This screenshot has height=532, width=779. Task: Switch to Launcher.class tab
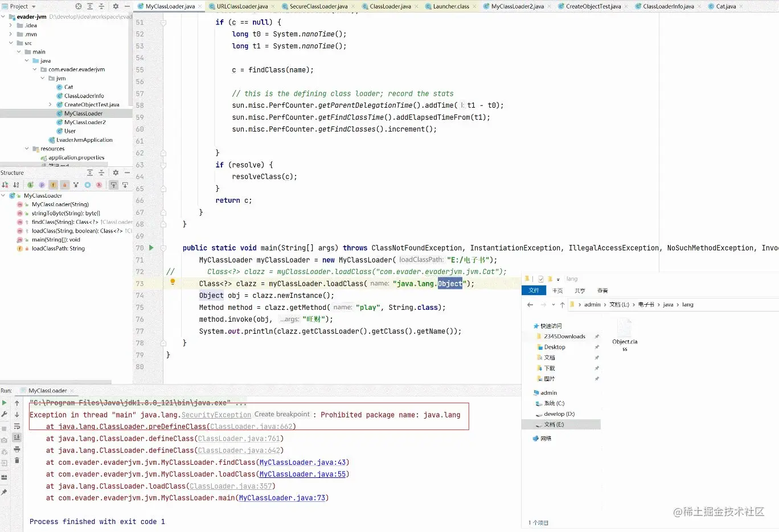451,6
